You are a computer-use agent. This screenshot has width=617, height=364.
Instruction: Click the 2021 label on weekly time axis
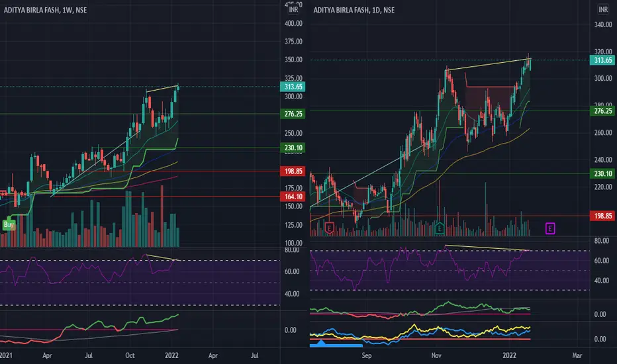[x=6, y=355]
